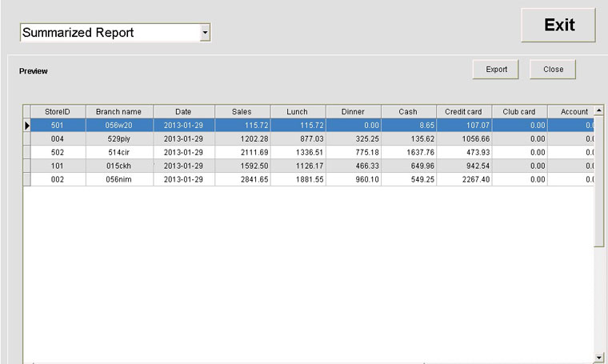
Task: Click the Exit button
Action: (x=558, y=25)
